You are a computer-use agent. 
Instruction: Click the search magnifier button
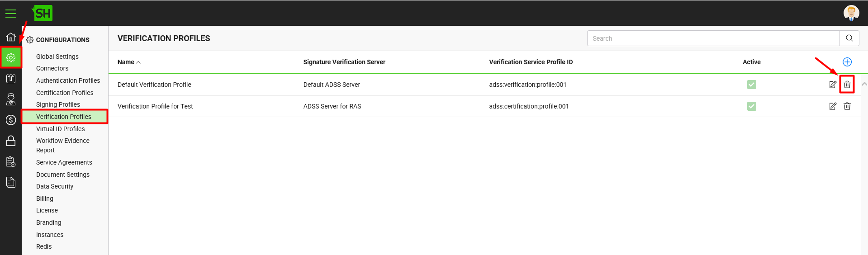pyautogui.click(x=849, y=38)
